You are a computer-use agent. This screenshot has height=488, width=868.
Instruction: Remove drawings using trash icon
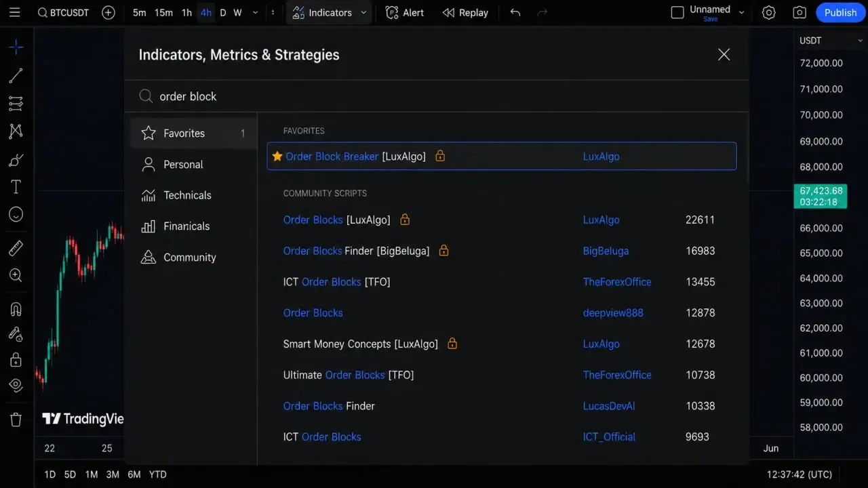point(16,420)
